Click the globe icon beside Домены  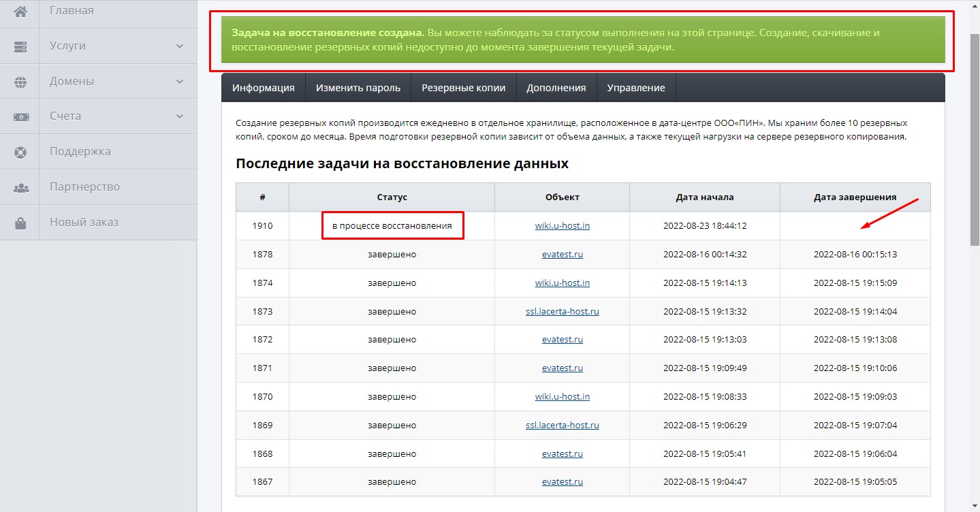click(20, 82)
